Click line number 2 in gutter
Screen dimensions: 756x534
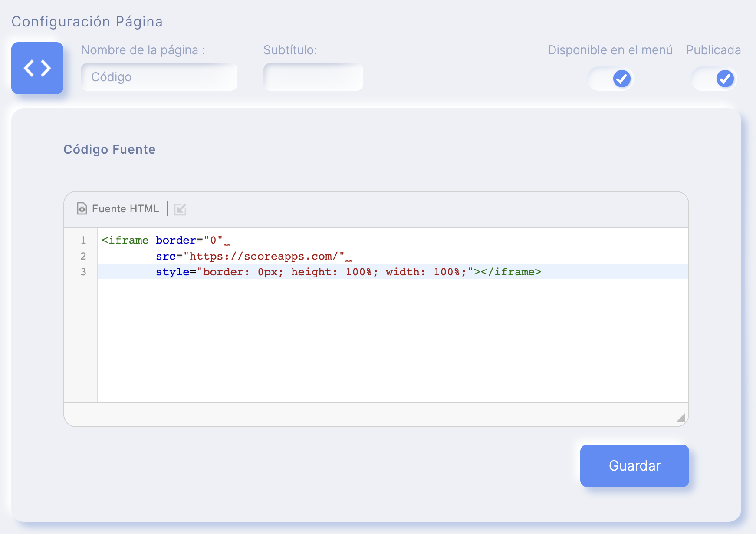pyautogui.click(x=83, y=256)
